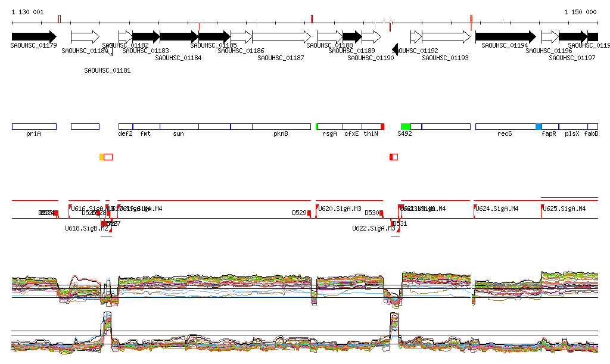Select the SAOUHSC_01190 gene label
Screen dimensions: 610x364
coord(371,58)
